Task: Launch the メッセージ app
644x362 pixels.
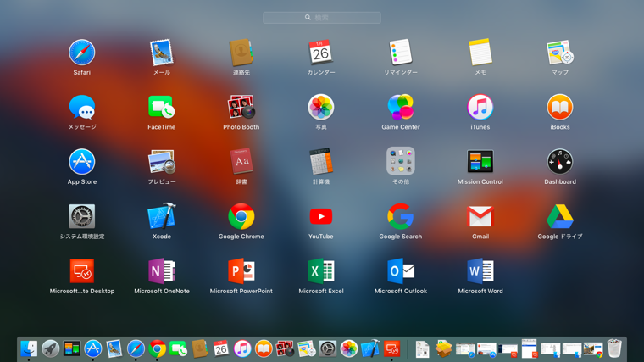Action: (x=81, y=108)
